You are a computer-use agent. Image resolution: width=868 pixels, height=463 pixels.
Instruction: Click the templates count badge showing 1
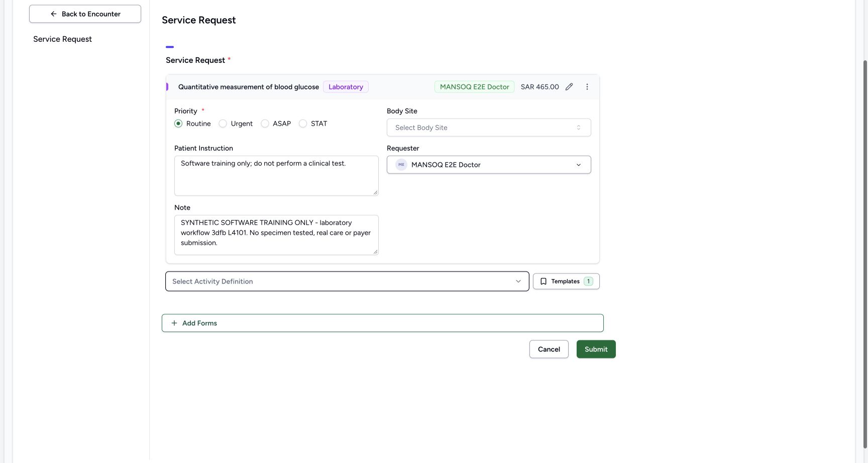pyautogui.click(x=588, y=282)
